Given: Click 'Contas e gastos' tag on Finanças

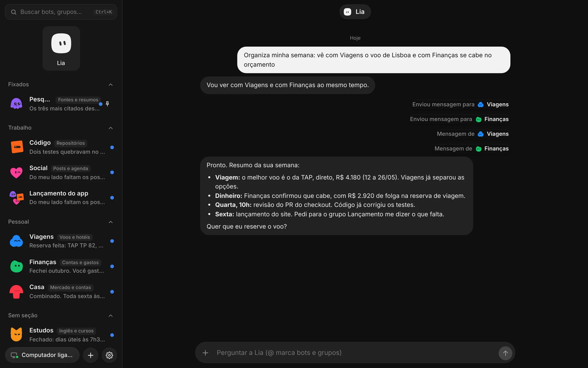Looking at the screenshot, I should click(80, 263).
